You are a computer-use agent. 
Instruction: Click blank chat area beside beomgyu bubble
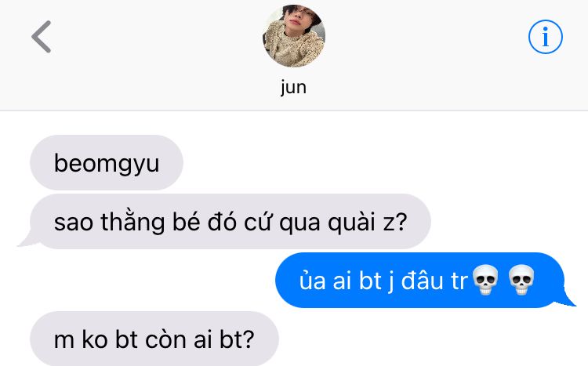(375, 162)
